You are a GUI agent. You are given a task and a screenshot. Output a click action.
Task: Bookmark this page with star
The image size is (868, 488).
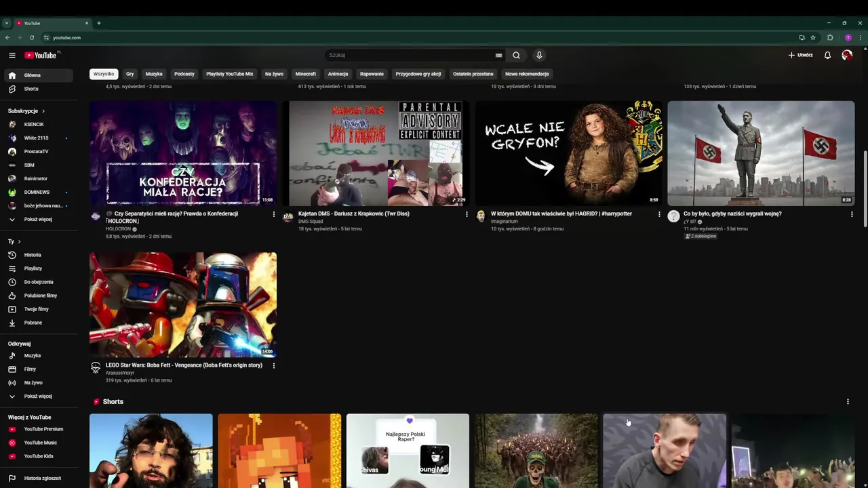point(812,37)
